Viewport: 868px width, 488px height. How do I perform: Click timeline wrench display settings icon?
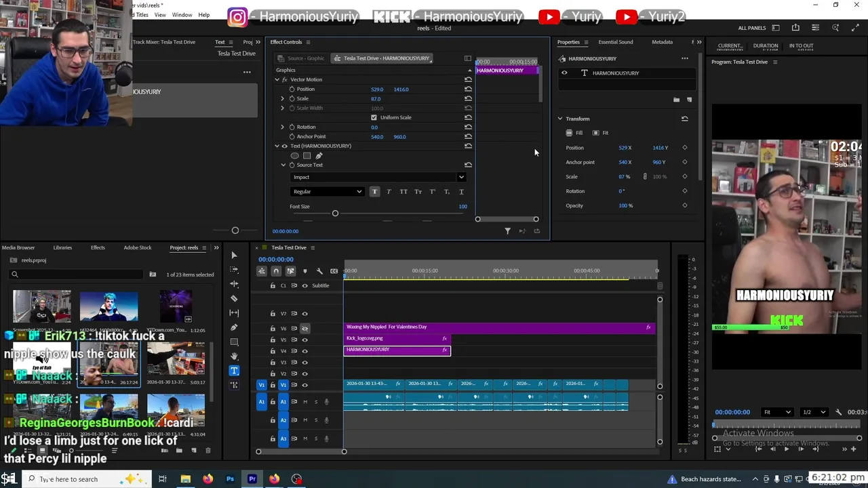click(319, 271)
